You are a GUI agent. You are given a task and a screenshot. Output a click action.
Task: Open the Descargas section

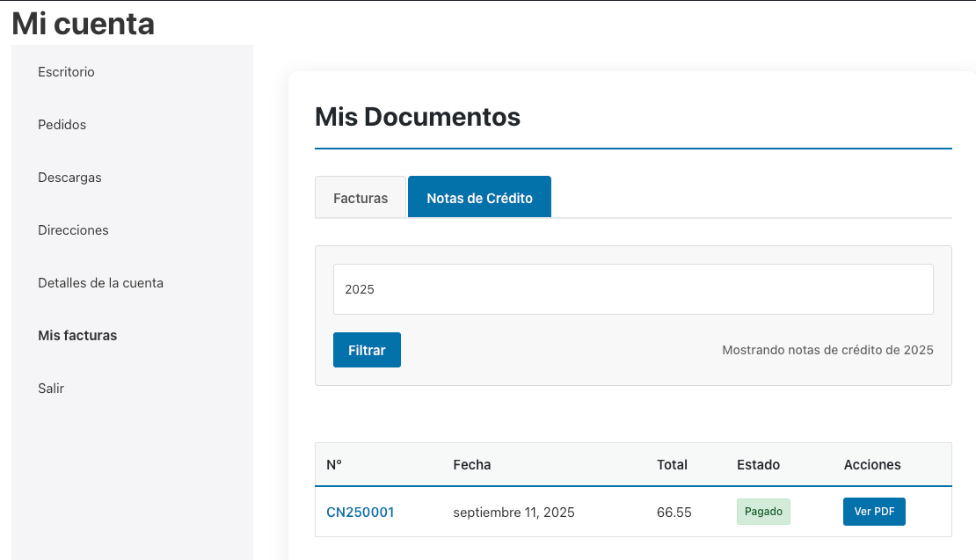[69, 178]
